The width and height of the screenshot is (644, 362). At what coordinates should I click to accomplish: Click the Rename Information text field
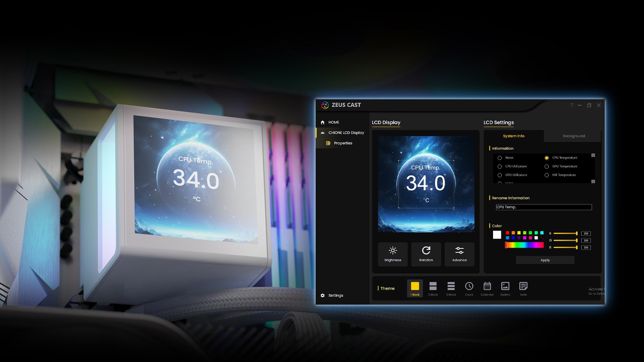543,207
